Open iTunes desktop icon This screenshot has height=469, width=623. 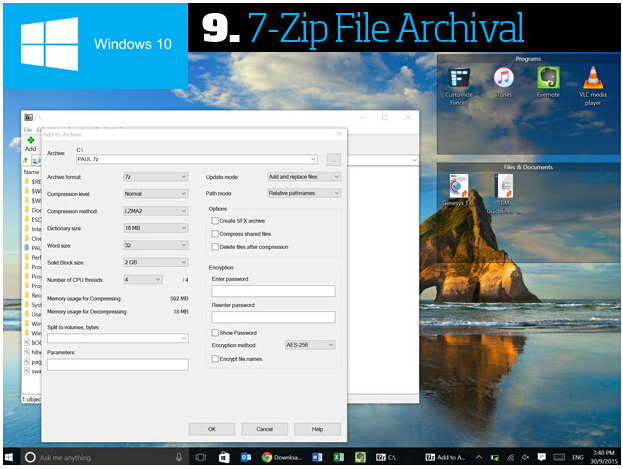pos(503,79)
